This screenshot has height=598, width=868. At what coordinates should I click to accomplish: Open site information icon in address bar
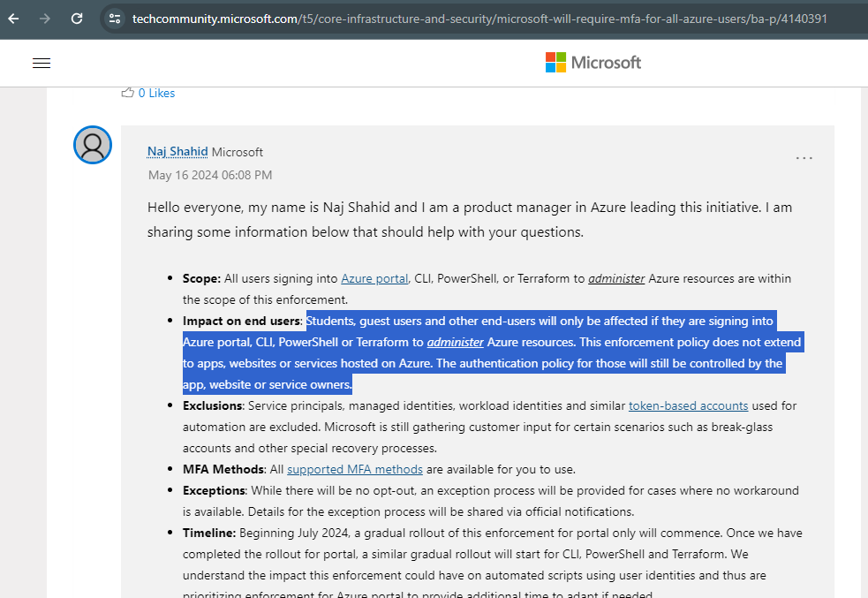(114, 18)
